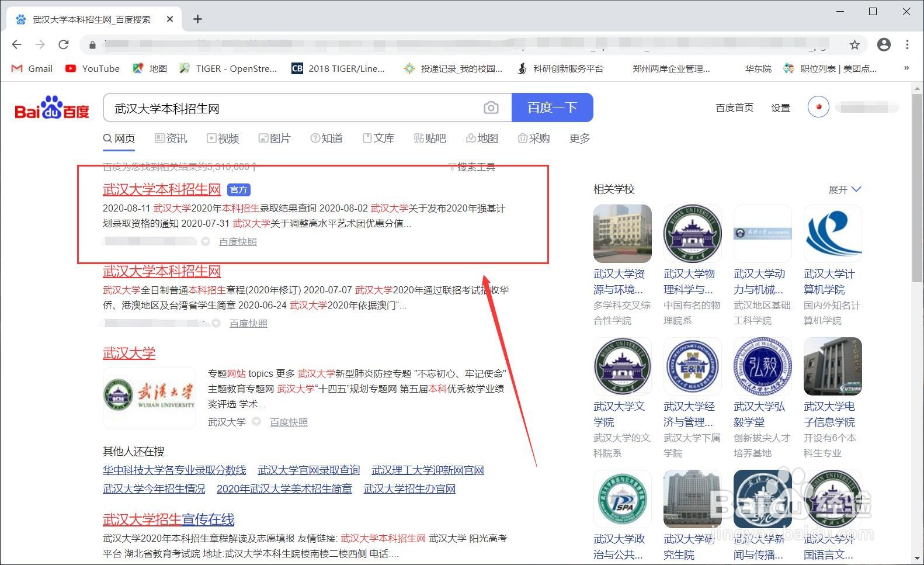Click the 武汉大学政治与公共 thumbnail

623,498
